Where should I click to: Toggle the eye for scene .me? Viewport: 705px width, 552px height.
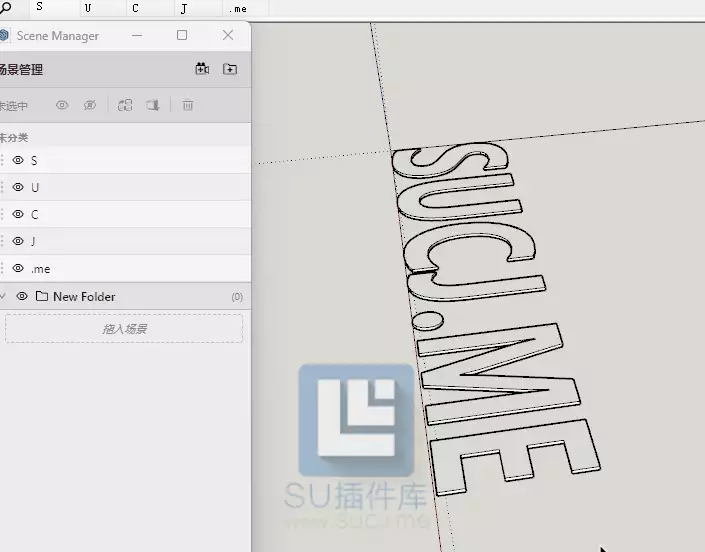tap(18, 268)
